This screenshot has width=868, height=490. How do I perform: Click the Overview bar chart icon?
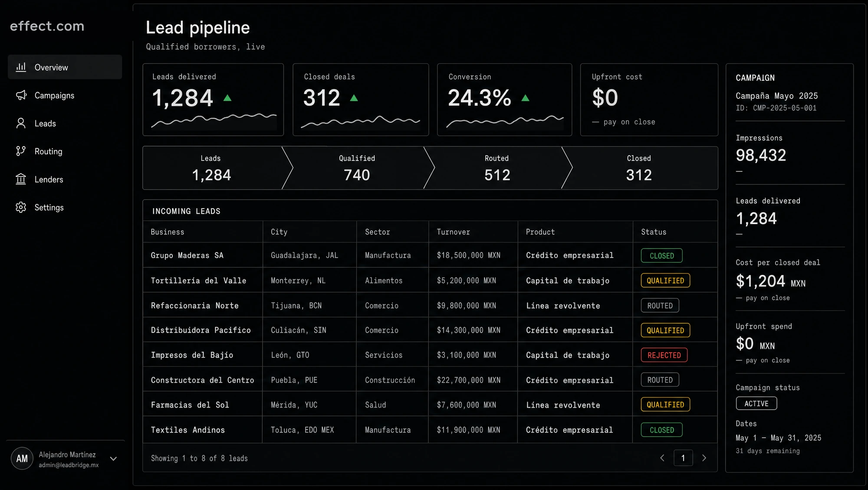[21, 67]
